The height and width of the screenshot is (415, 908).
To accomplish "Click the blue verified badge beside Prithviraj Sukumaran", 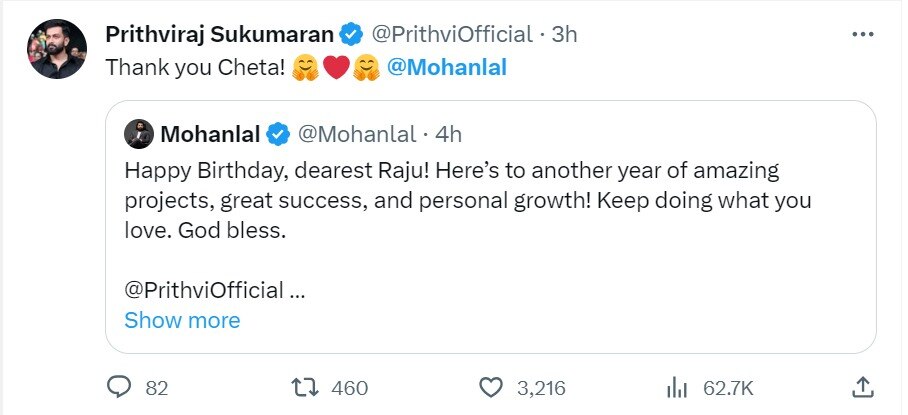I will click(350, 34).
